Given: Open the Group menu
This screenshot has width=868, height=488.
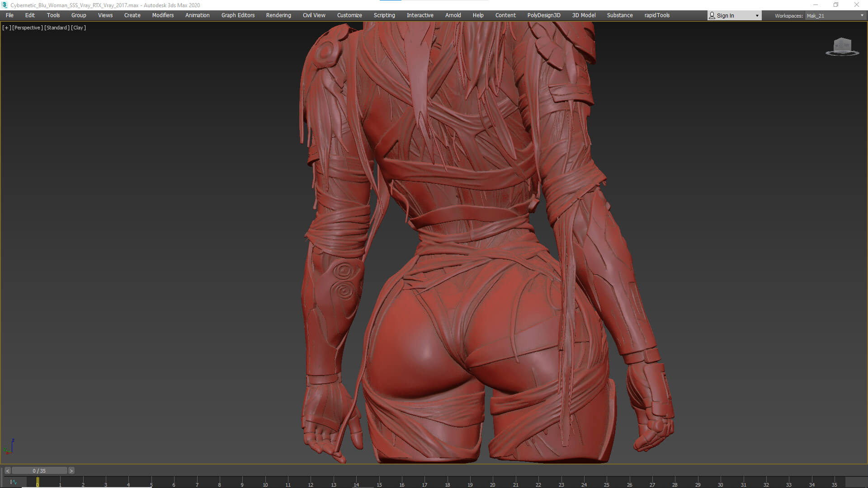Looking at the screenshot, I should point(79,15).
